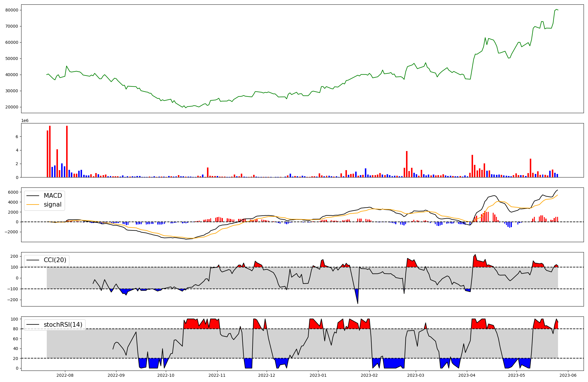Click the 1e6 volume scale label
Image resolution: width=588 pixels, height=382 pixels.
tap(25, 120)
